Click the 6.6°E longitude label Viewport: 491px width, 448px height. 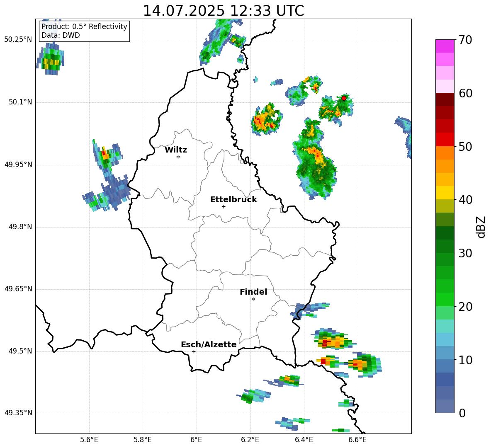[357, 440]
